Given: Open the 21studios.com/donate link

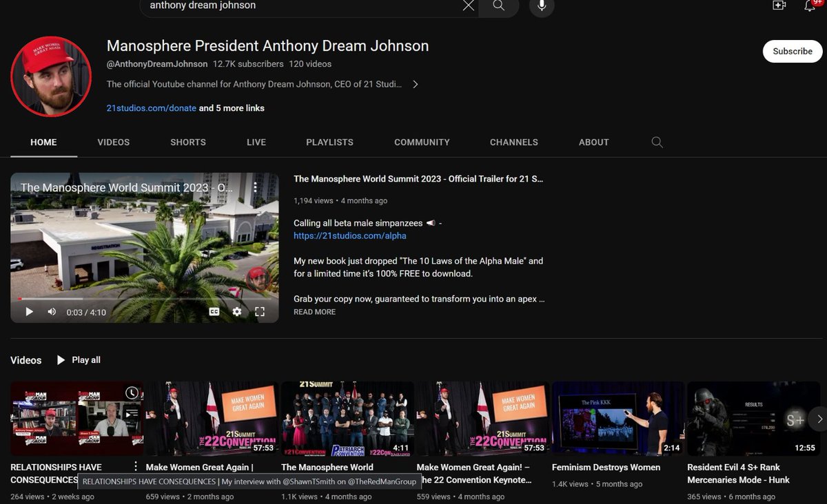Looking at the screenshot, I should click(152, 108).
